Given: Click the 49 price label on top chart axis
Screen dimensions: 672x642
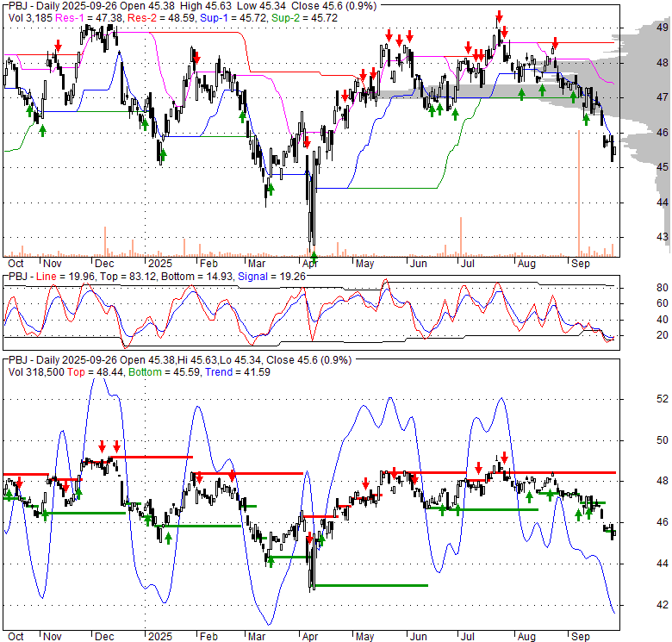Looking at the screenshot, I should (663, 28).
